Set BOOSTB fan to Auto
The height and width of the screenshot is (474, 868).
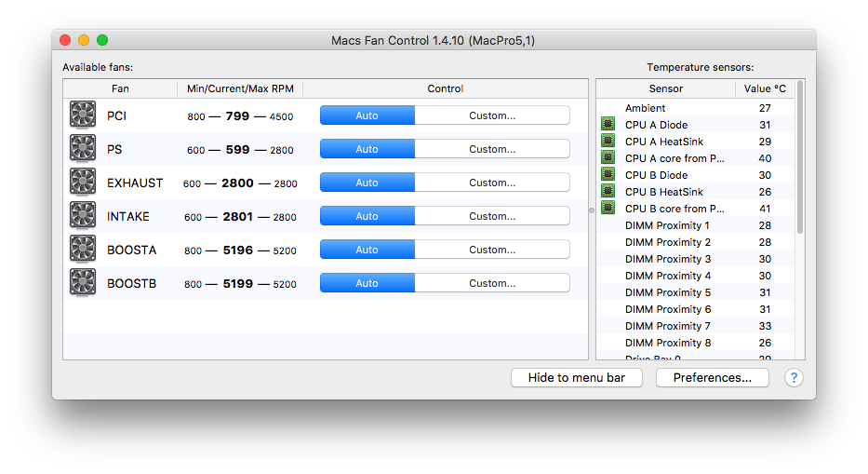click(x=367, y=283)
